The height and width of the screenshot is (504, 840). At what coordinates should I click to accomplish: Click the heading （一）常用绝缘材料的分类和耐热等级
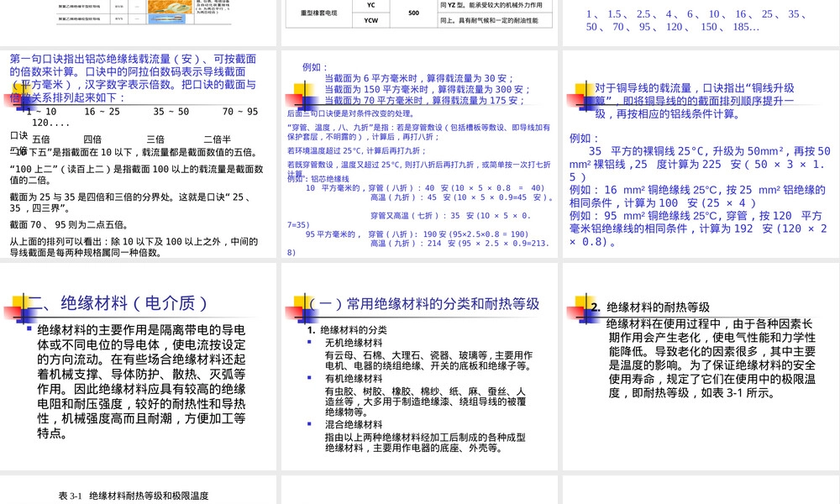[423, 304]
